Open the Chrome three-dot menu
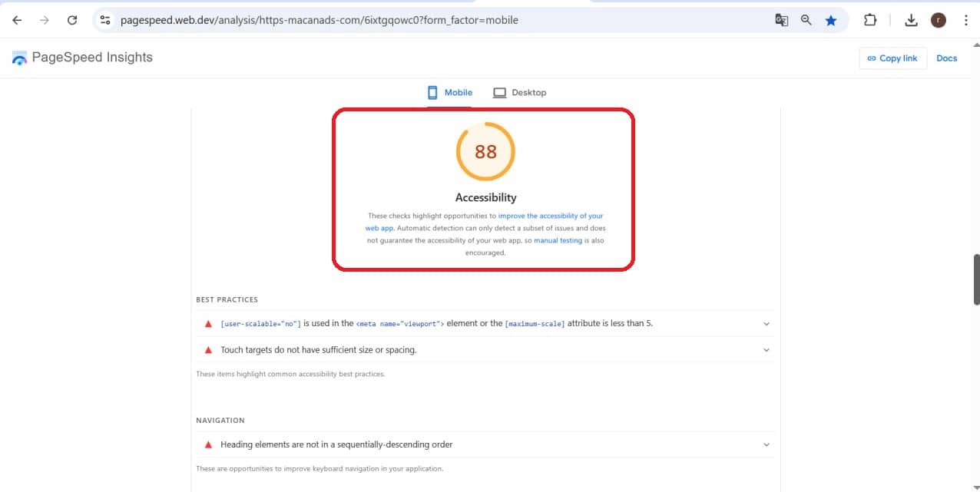The image size is (980, 492). (x=966, y=20)
